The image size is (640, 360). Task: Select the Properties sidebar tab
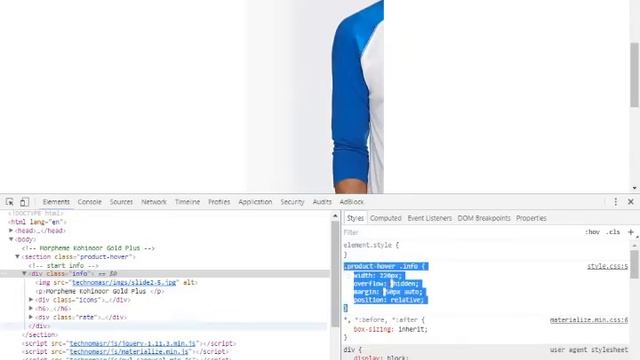(531, 218)
